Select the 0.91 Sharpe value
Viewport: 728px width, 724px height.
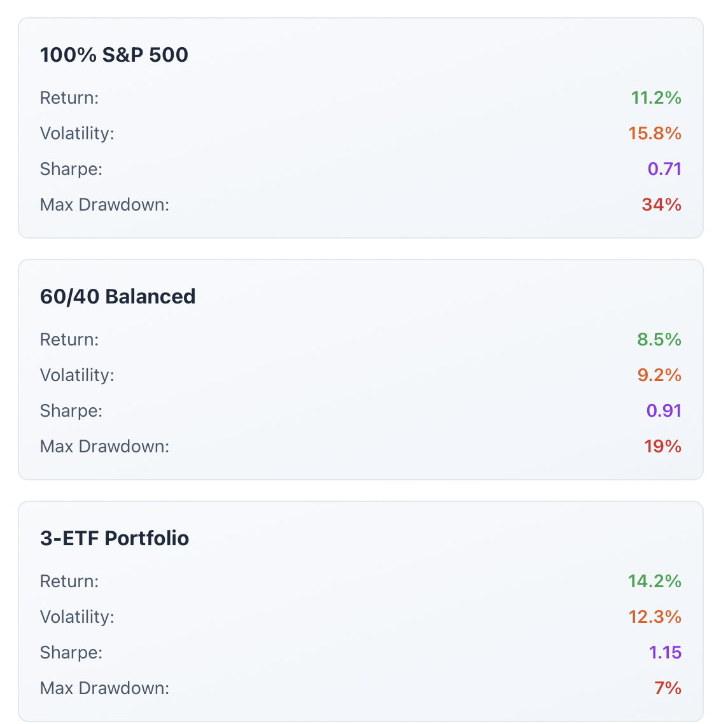(x=664, y=411)
